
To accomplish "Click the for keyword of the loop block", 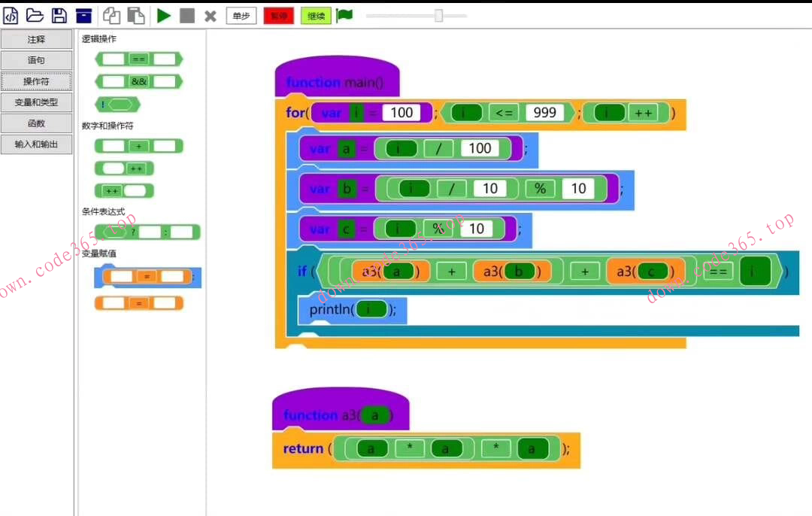I will coord(297,112).
